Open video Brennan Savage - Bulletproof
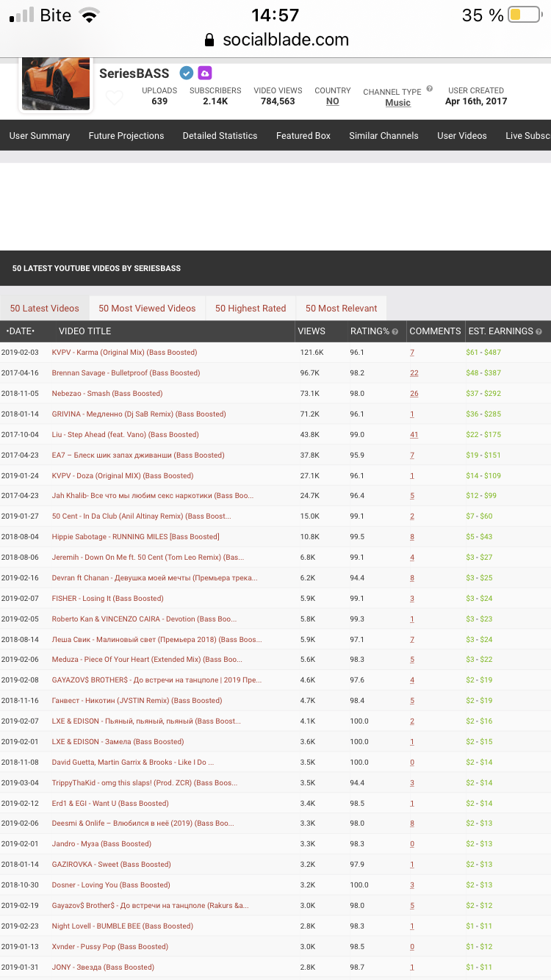 pos(126,373)
